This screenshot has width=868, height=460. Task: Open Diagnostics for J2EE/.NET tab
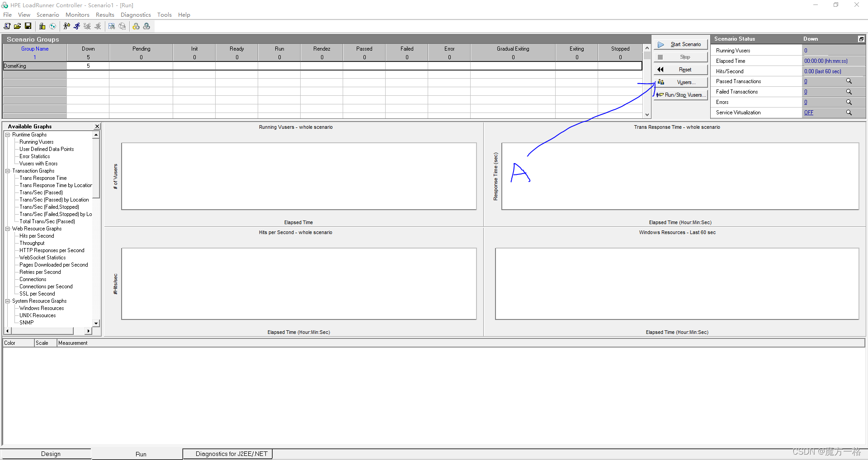tap(228, 454)
